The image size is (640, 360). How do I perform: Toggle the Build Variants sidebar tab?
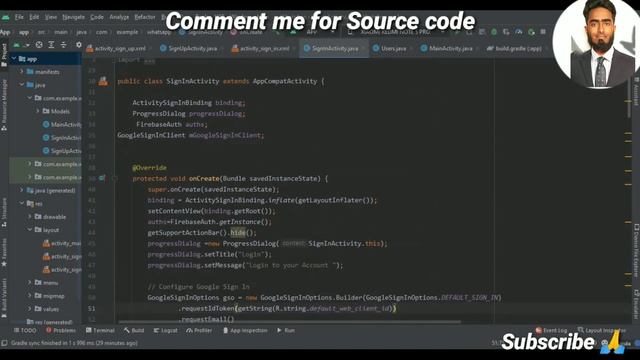click(x=4, y=298)
